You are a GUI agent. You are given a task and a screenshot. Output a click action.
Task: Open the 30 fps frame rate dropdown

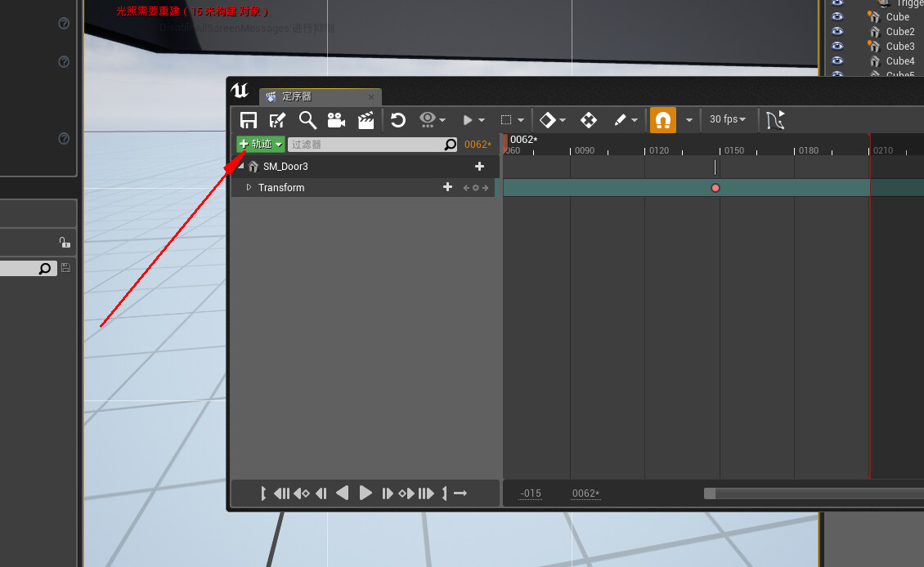coord(727,119)
